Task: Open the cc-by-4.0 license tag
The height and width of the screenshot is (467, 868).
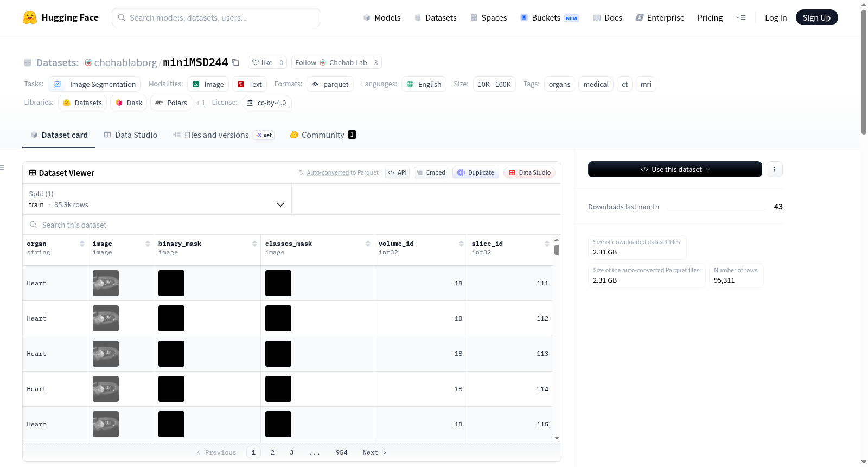Action: 266,103
